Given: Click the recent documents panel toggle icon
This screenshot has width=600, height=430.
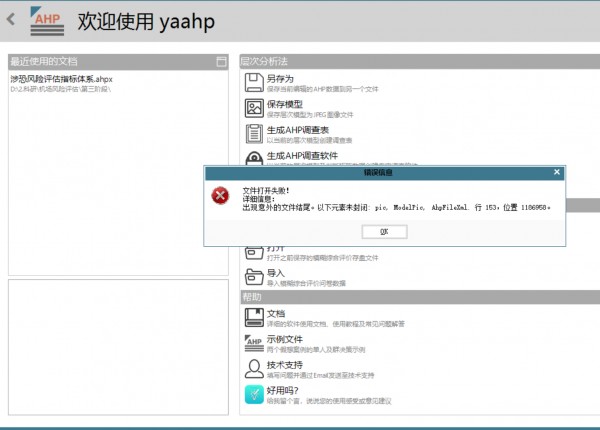Looking at the screenshot, I should (221, 61).
